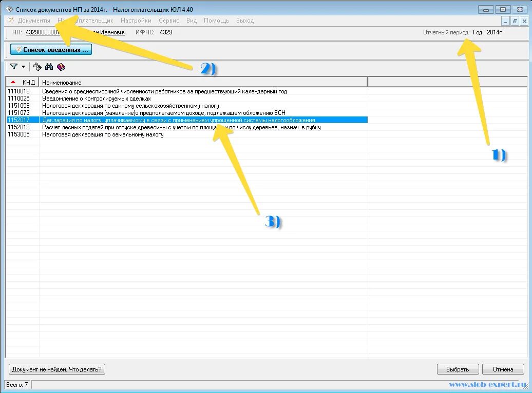Open the Настройки menu
The height and width of the screenshot is (393, 532).
tap(136, 21)
